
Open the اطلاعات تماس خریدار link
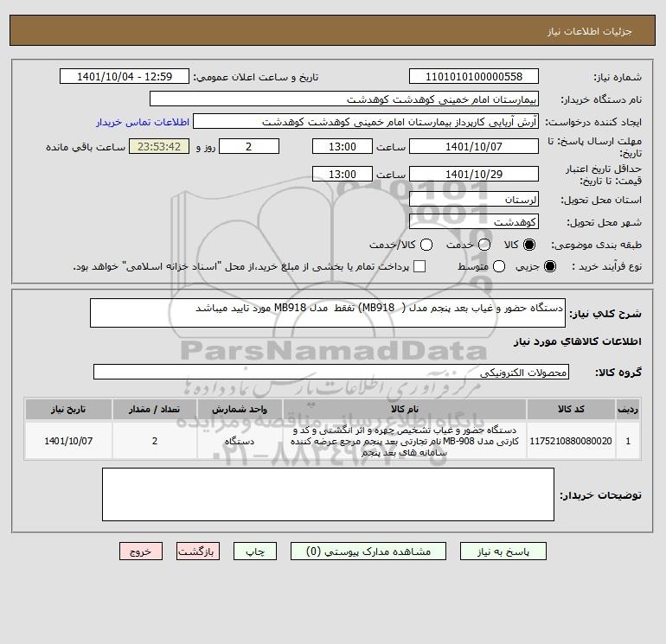tap(143, 122)
